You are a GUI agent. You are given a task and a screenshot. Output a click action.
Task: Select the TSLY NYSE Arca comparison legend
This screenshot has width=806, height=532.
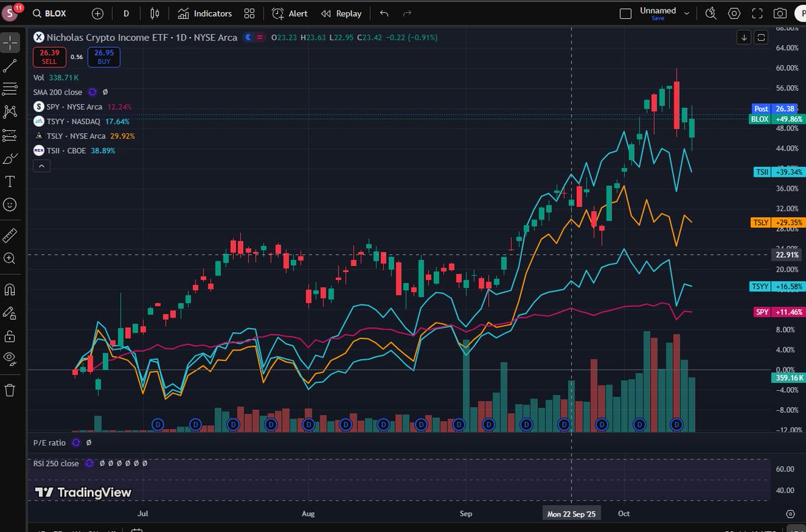pyautogui.click(x=84, y=136)
